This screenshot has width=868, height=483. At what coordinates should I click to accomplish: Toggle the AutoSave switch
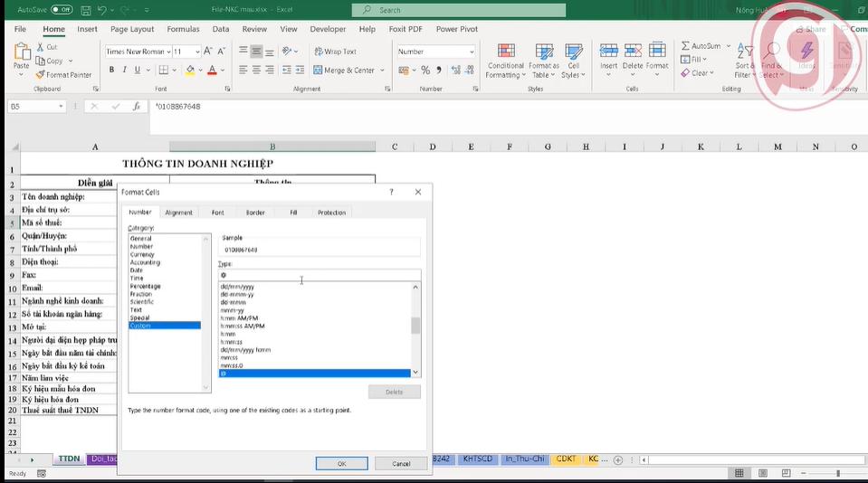(62, 10)
